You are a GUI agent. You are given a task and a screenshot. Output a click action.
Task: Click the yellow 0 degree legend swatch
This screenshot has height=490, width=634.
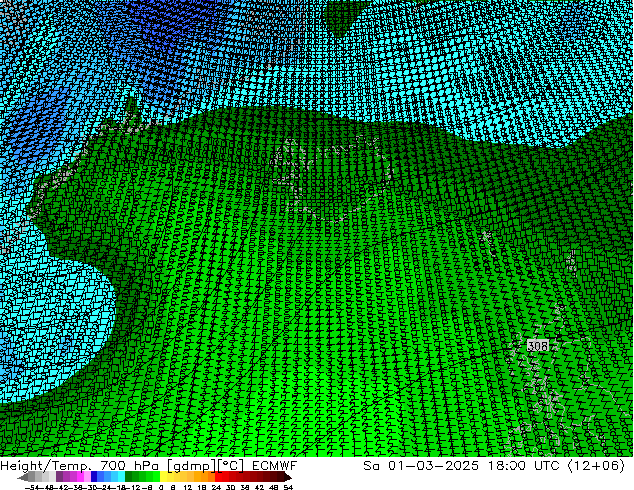coord(163,477)
